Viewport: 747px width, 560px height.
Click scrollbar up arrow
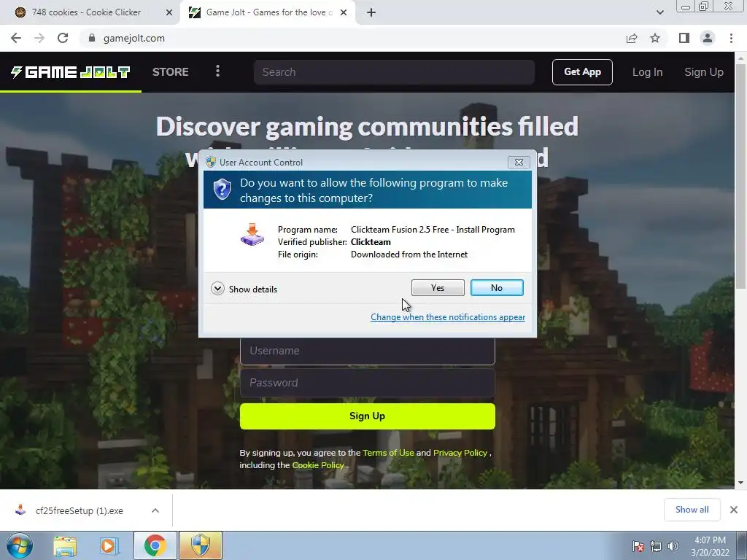click(x=740, y=58)
